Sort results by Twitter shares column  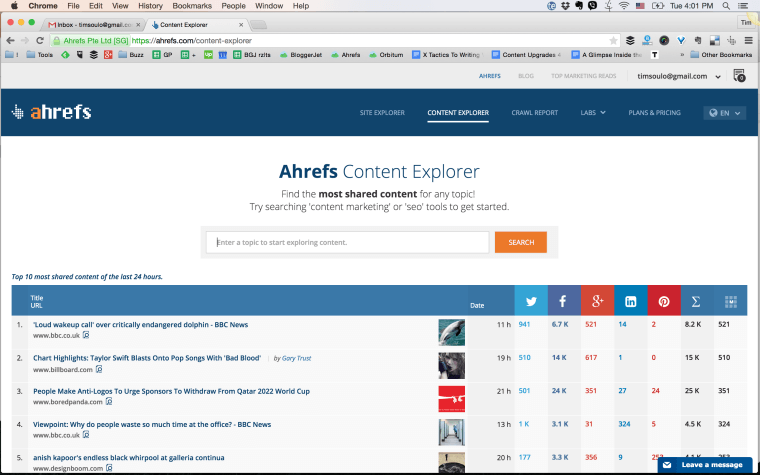(530, 301)
